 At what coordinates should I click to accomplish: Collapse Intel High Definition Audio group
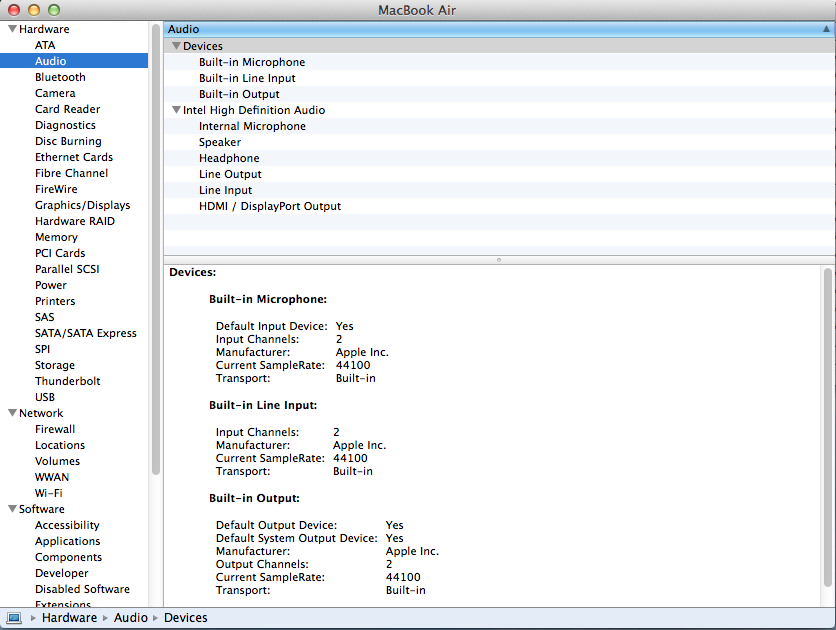[x=176, y=110]
